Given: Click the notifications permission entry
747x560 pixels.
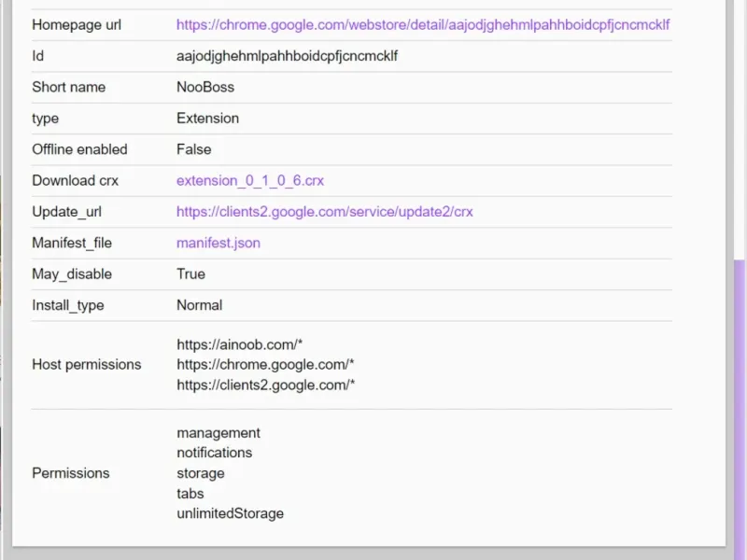Looking at the screenshot, I should [x=214, y=453].
